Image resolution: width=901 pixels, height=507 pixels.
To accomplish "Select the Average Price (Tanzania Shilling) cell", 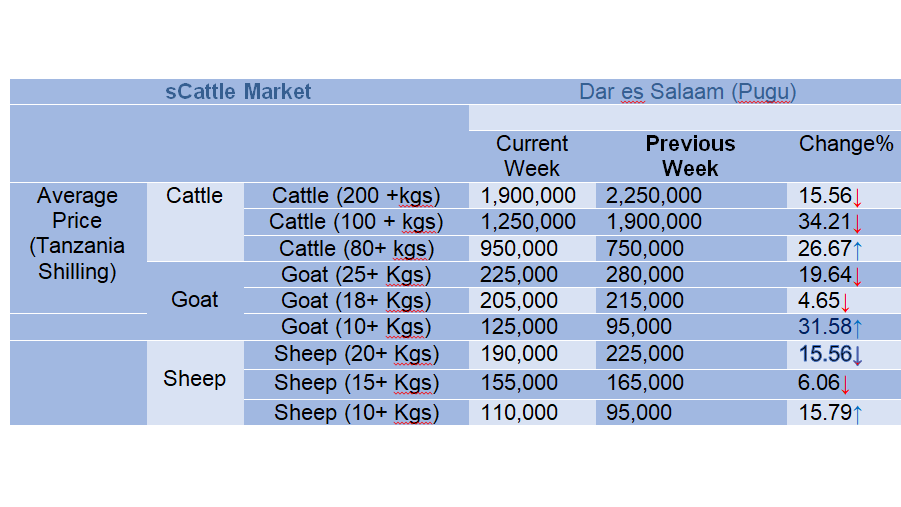I will (78, 233).
